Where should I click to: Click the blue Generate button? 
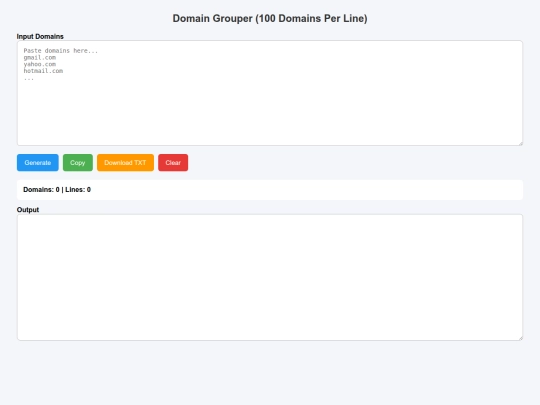tap(38, 163)
